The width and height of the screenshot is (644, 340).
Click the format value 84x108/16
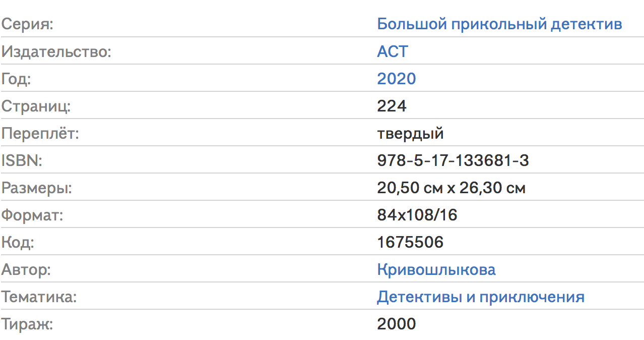(417, 215)
